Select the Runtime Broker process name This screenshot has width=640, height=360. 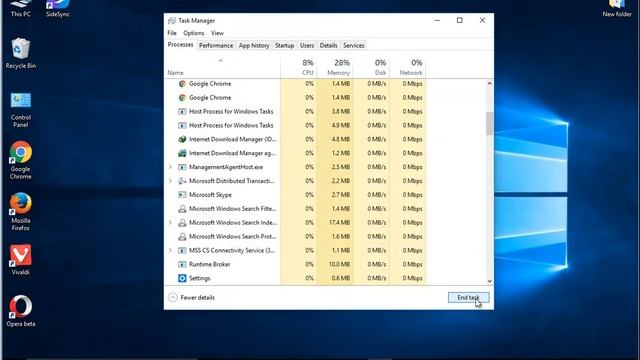tap(209, 264)
